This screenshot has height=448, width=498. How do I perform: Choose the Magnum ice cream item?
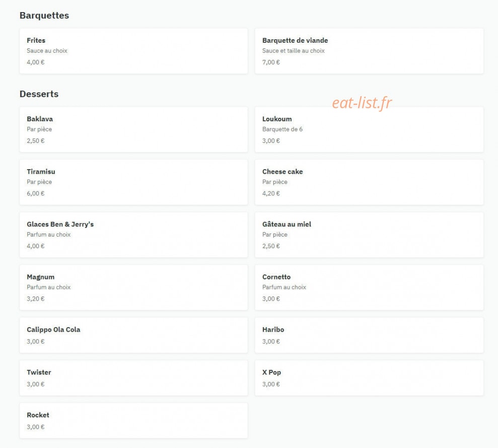pyautogui.click(x=133, y=287)
